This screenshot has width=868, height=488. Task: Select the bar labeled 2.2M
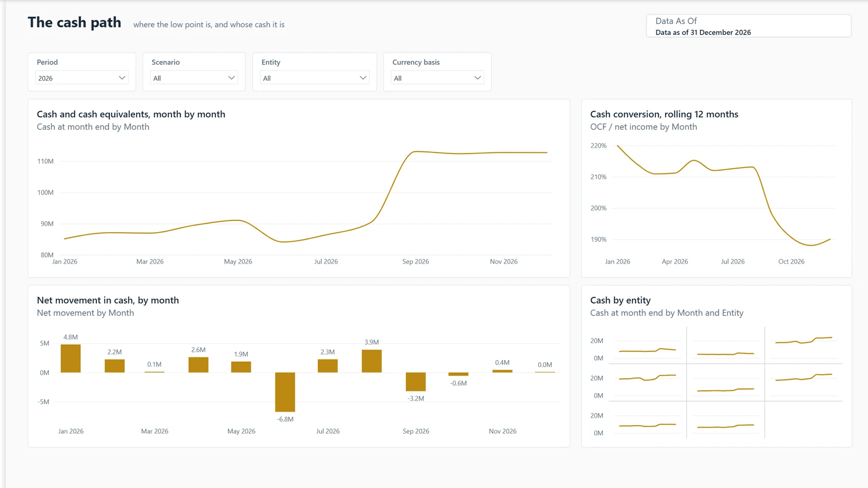[114, 366]
